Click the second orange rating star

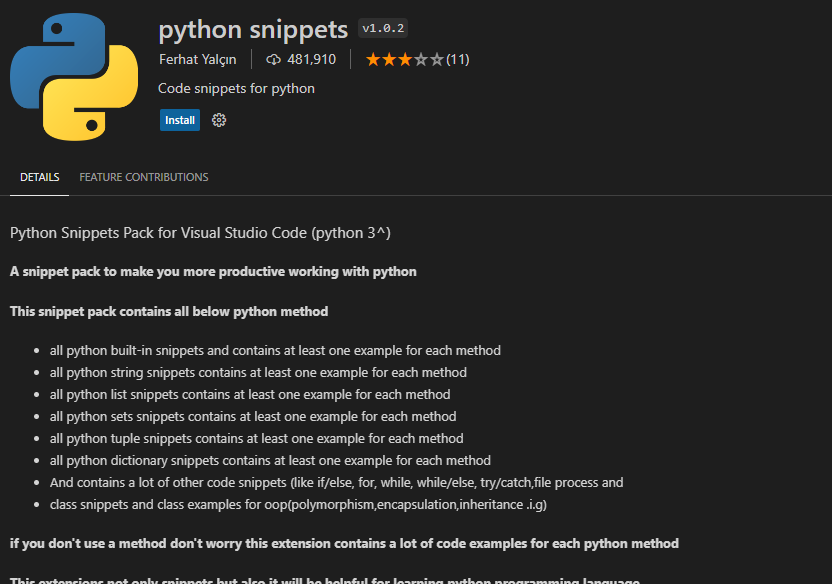tap(389, 59)
